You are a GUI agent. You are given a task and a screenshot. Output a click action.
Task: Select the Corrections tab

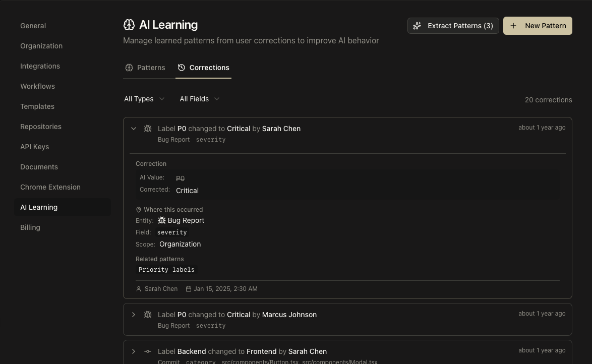pos(204,68)
